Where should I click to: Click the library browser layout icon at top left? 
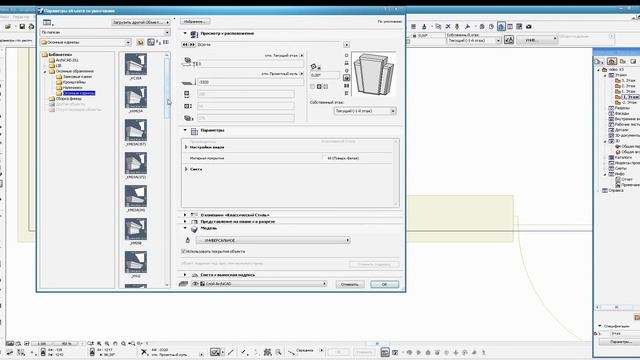click(48, 22)
